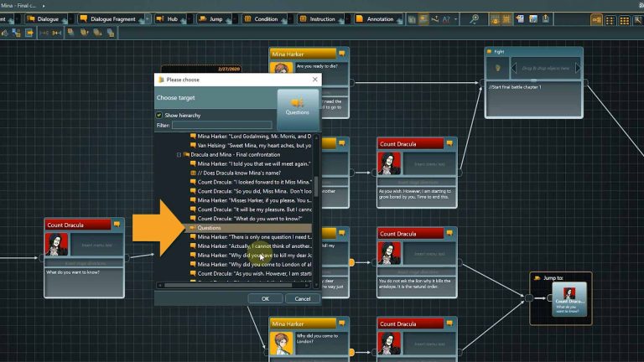The image size is (644, 362).
Task: Select 'Mina Harker: Why did you come to London' row
Action: (x=250, y=264)
